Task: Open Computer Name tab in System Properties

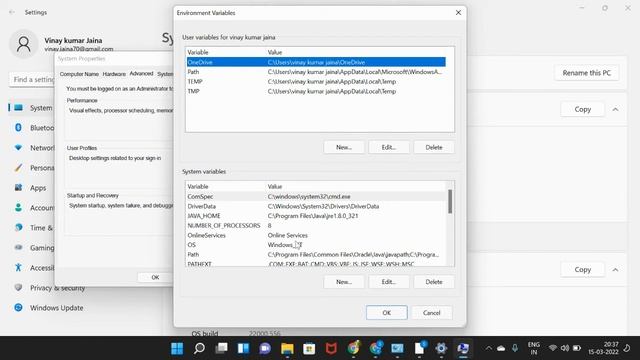Action: 79,74
